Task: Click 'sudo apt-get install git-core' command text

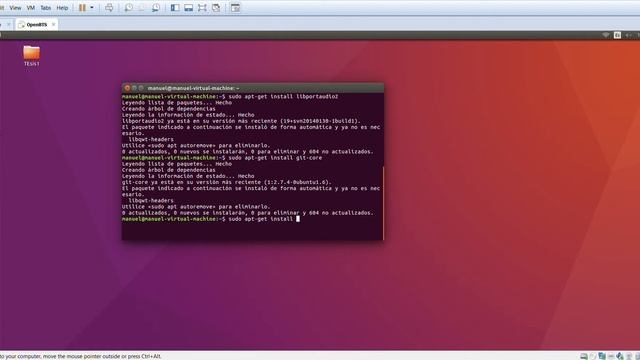Action: click(x=275, y=158)
